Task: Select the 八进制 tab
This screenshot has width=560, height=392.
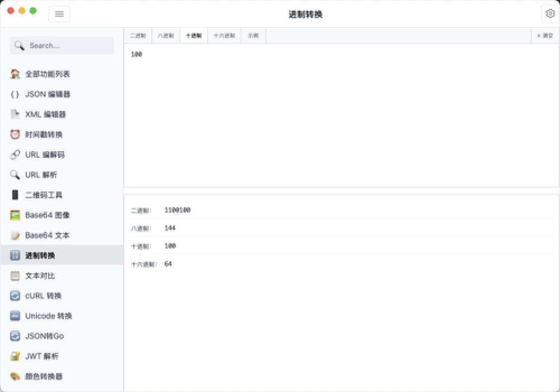Action: pyautogui.click(x=165, y=35)
